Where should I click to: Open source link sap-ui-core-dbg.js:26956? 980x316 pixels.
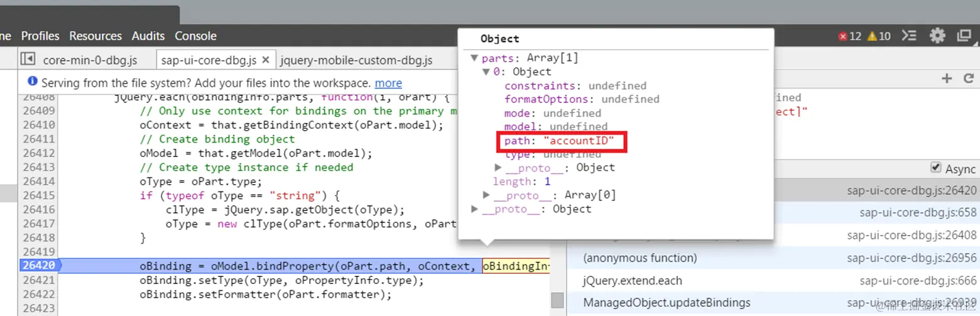(912, 258)
